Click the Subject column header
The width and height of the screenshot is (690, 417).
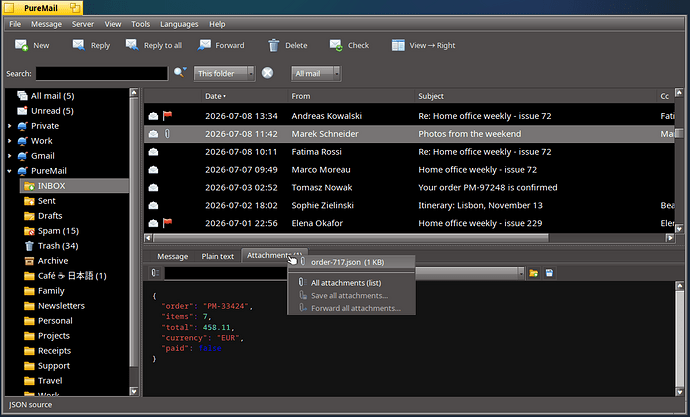pyautogui.click(x=536, y=96)
